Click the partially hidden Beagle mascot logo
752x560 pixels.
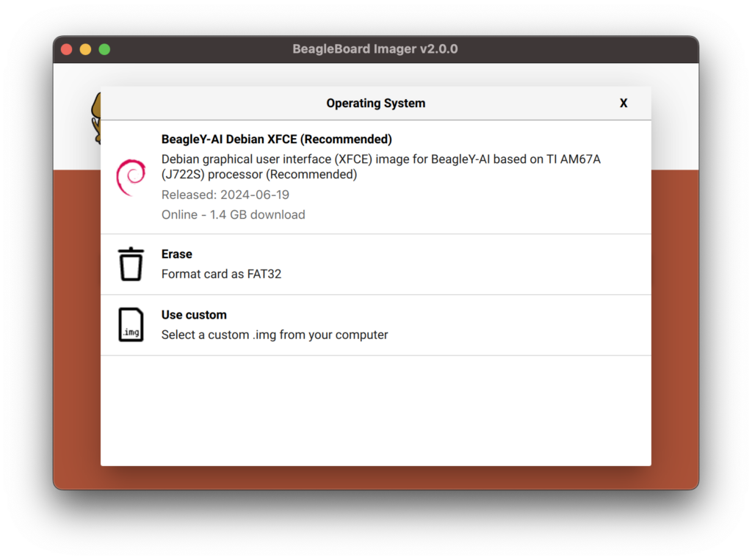coord(95,117)
